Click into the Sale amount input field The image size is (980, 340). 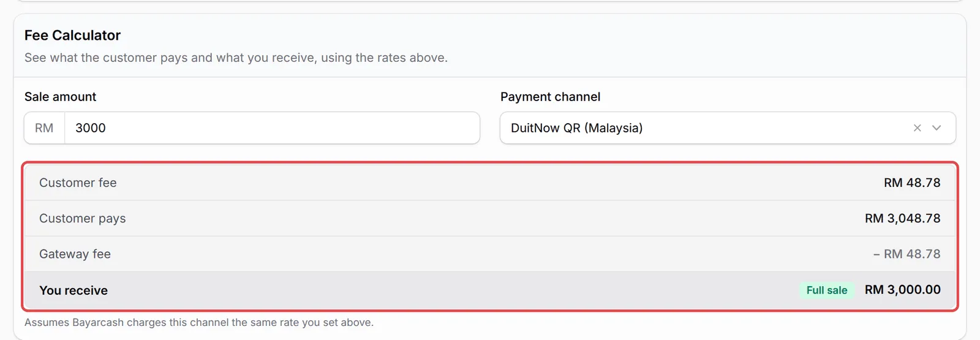point(272,128)
